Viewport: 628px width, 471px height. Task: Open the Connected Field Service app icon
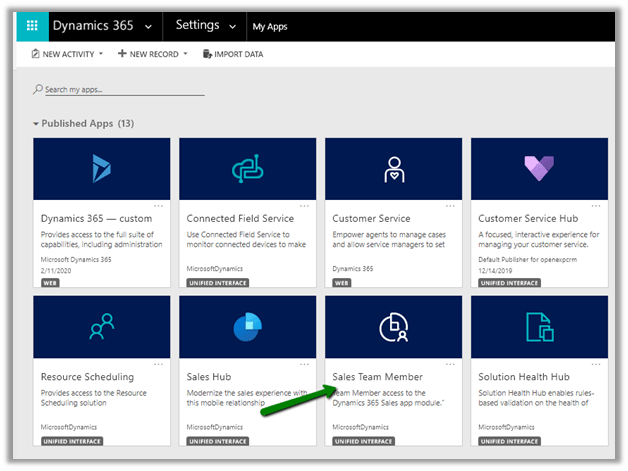[248, 169]
